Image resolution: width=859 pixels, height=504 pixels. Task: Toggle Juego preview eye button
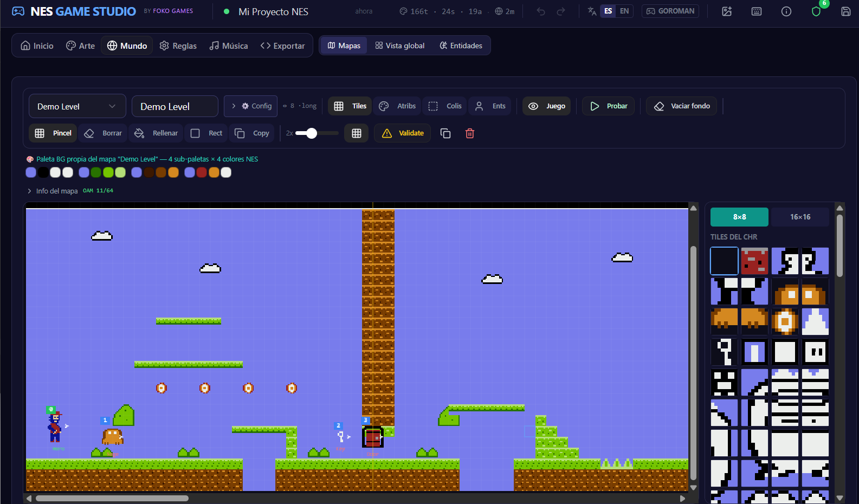click(546, 106)
